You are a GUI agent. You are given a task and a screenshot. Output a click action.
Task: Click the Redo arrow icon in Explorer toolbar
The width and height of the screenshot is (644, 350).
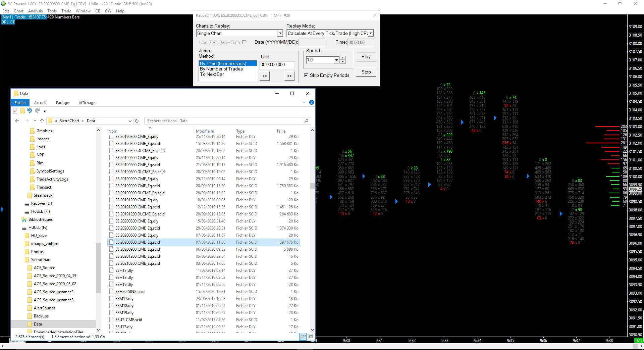(x=37, y=111)
